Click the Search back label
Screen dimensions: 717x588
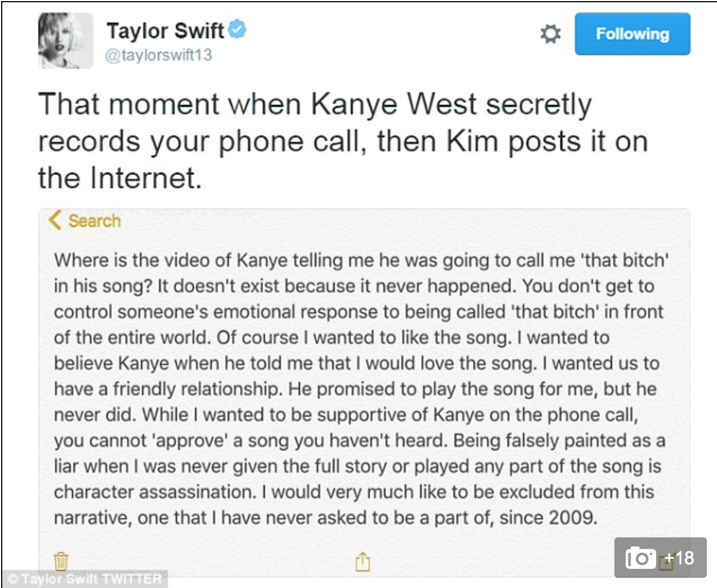tap(94, 221)
